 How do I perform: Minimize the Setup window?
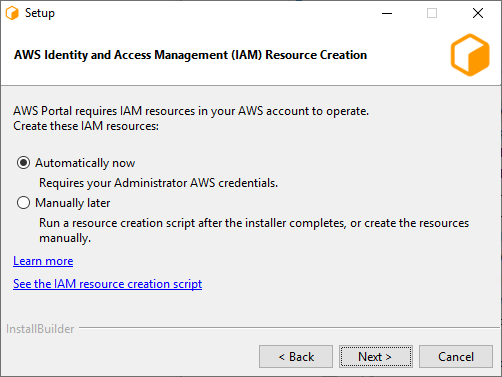click(387, 13)
